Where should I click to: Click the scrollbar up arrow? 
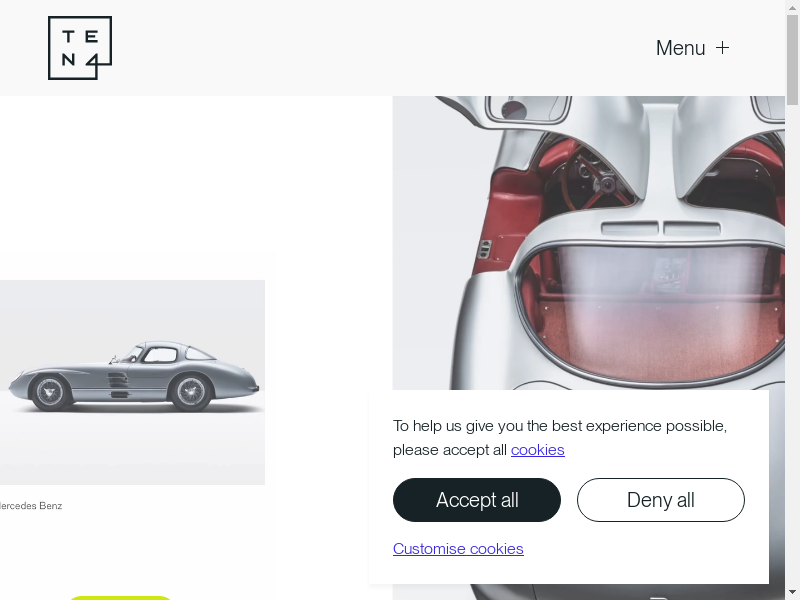(792, 7)
